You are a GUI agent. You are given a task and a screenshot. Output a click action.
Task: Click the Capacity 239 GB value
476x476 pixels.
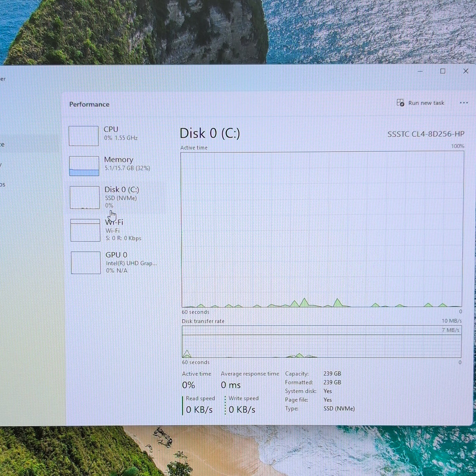tap(332, 374)
